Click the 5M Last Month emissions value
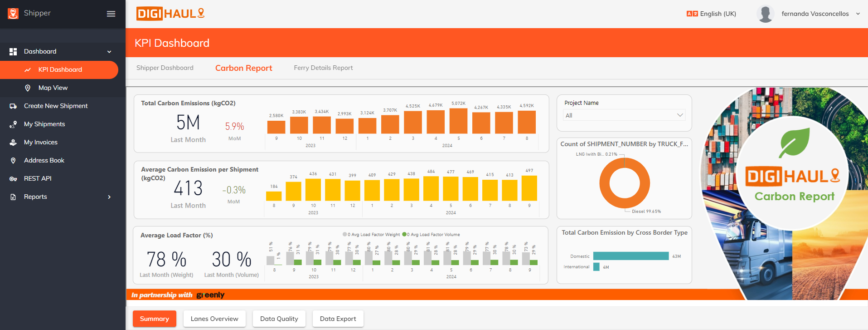This screenshot has width=868, height=330. (188, 123)
